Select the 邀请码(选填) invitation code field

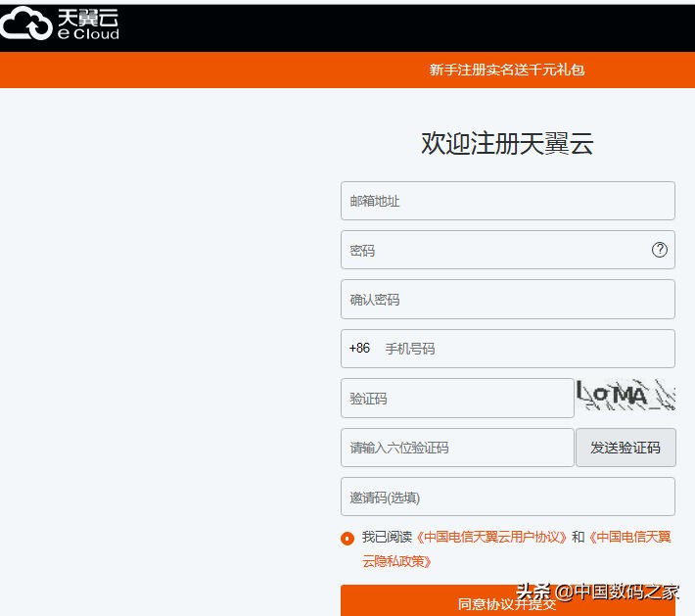pyautogui.click(x=507, y=497)
